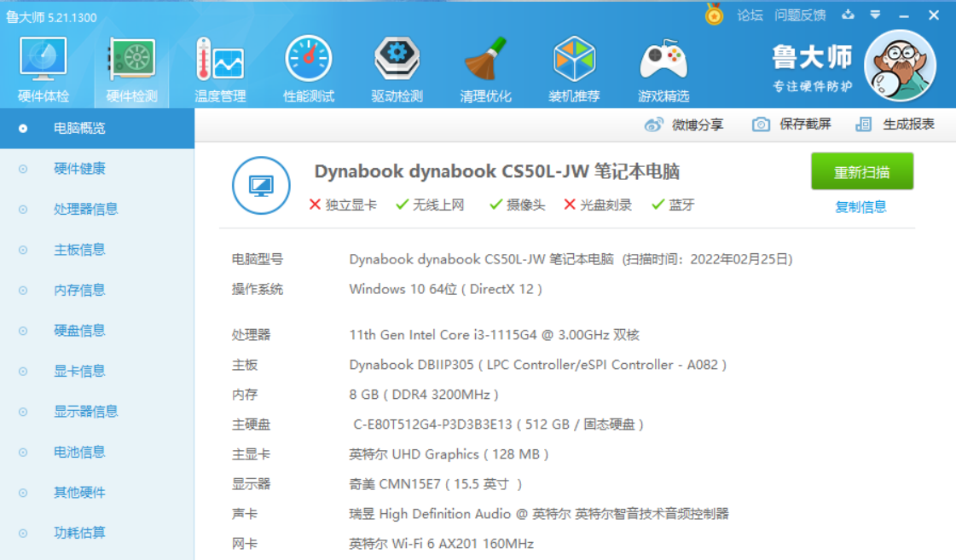
Task: Select 电脑概览 in the sidebar
Action: [67, 128]
